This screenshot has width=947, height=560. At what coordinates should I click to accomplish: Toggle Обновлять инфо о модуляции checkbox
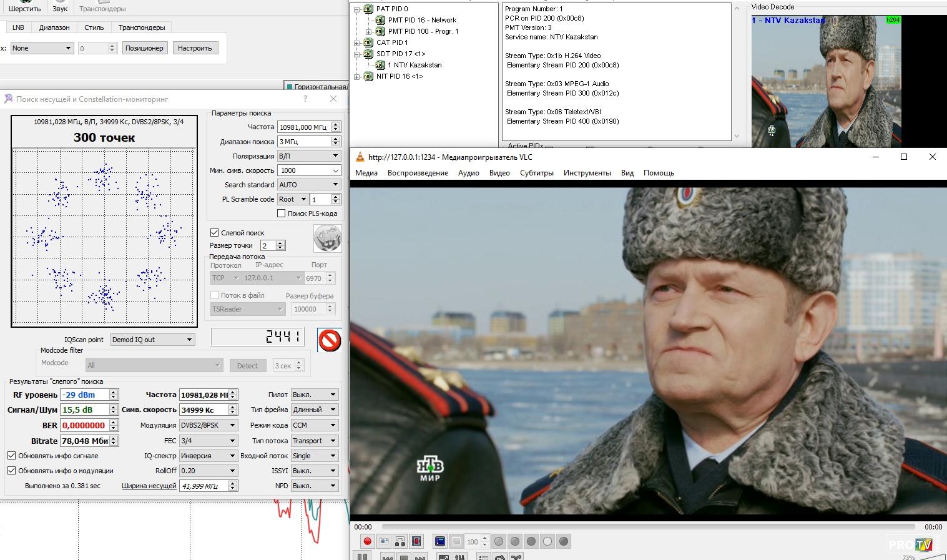tap(11, 470)
